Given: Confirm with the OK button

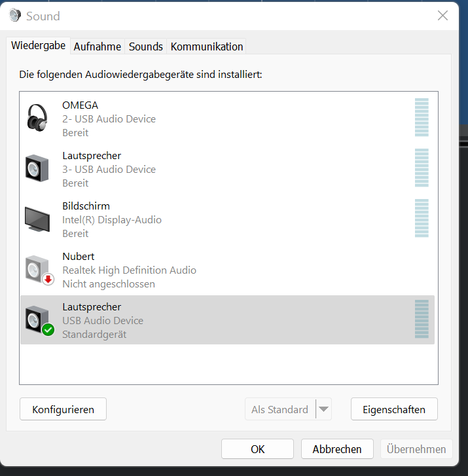Looking at the screenshot, I should (x=257, y=449).
